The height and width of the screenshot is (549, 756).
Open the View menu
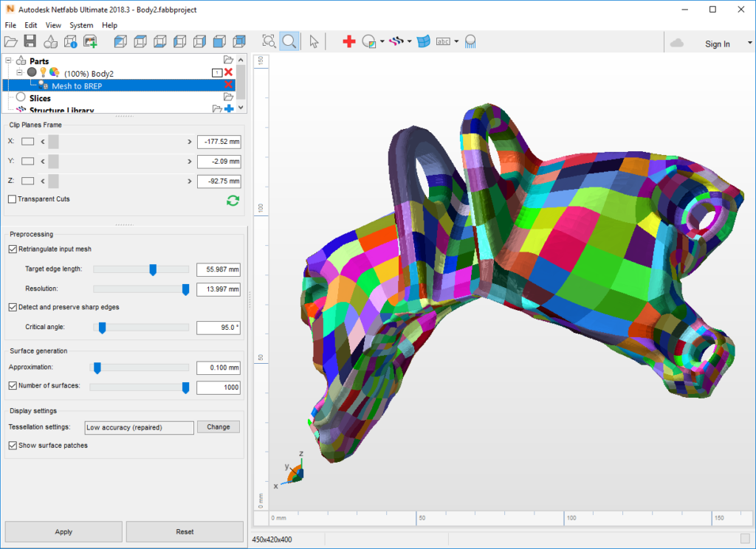click(x=53, y=25)
